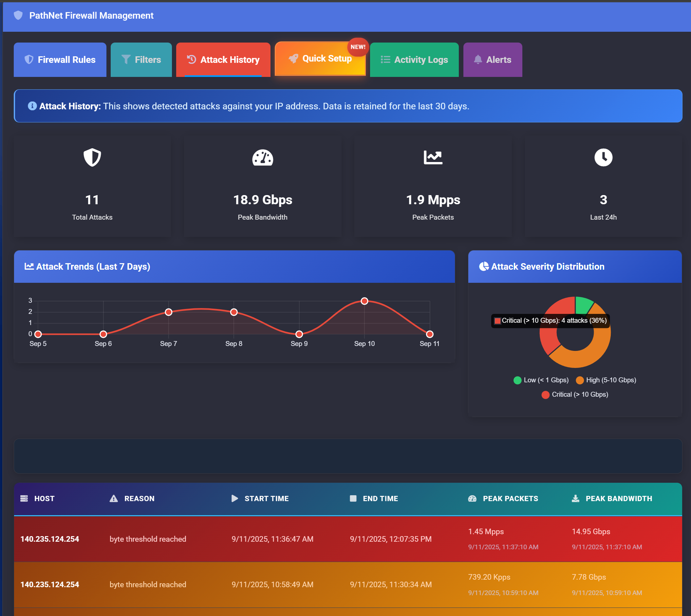The width and height of the screenshot is (691, 616).
Task: Click the Sep 5 data point on trend chart
Action: tap(38, 334)
